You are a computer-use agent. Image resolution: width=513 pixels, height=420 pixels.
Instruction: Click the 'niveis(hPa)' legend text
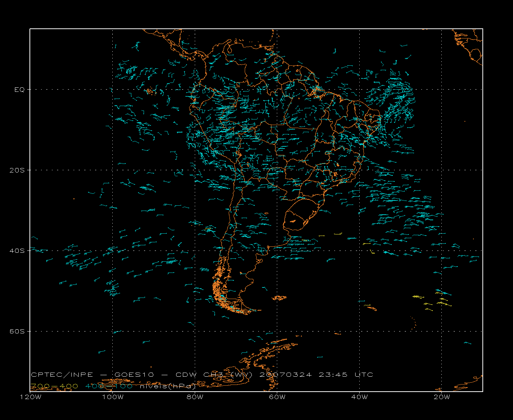[168, 386]
